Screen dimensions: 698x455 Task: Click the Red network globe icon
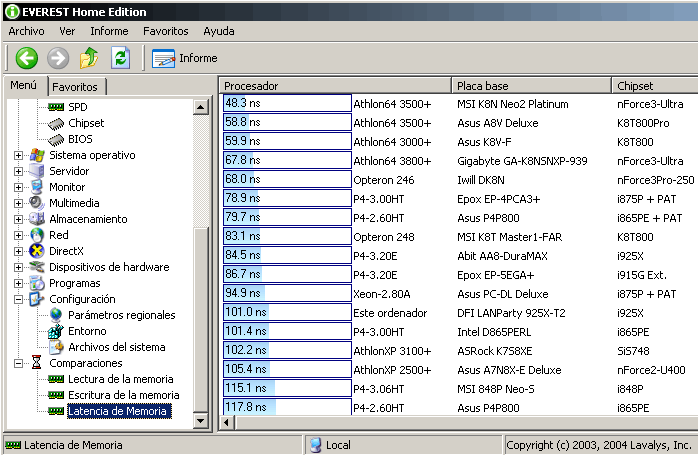37,235
